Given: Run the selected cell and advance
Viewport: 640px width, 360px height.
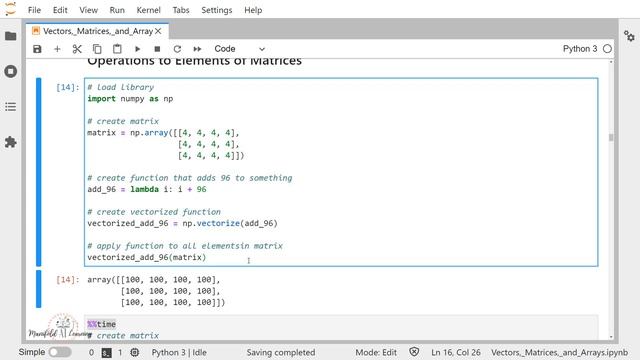Looking at the screenshot, I should point(138,49).
